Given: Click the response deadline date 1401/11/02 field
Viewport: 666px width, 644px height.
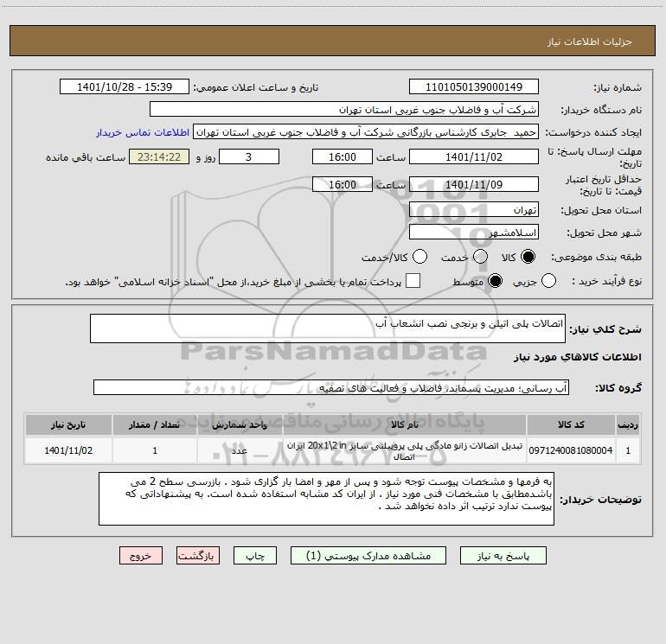Looking at the screenshot, I should pos(474,156).
